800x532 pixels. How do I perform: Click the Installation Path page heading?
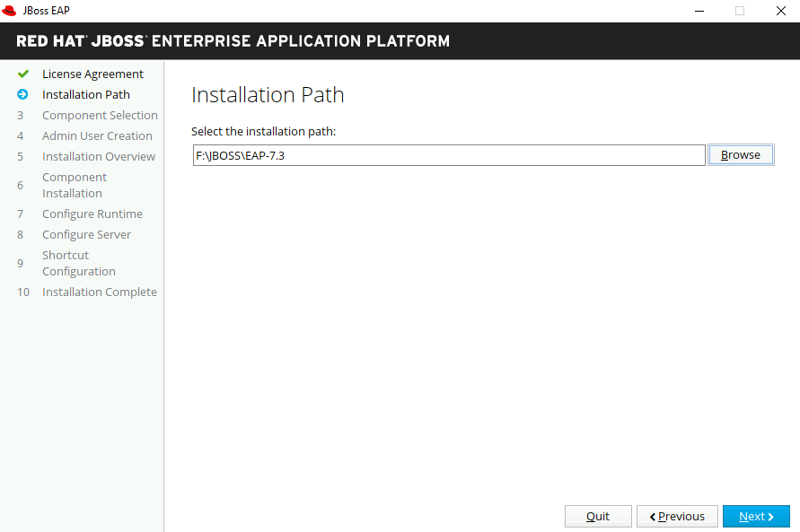(x=268, y=95)
